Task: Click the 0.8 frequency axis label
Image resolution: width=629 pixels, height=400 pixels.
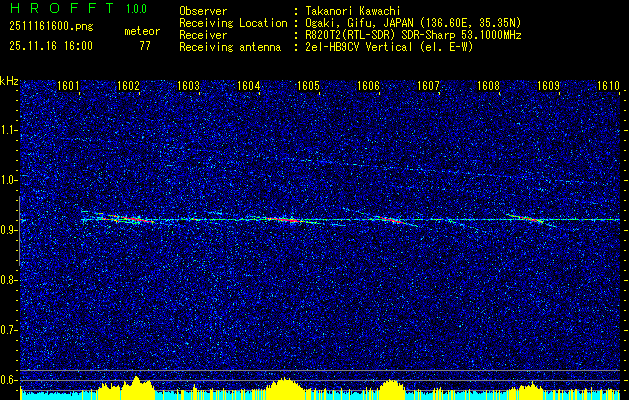Action: tap(8, 280)
